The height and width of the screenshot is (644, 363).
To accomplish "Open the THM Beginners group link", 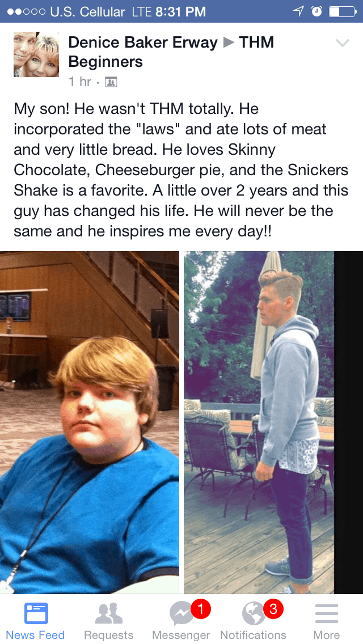I will coord(171,52).
